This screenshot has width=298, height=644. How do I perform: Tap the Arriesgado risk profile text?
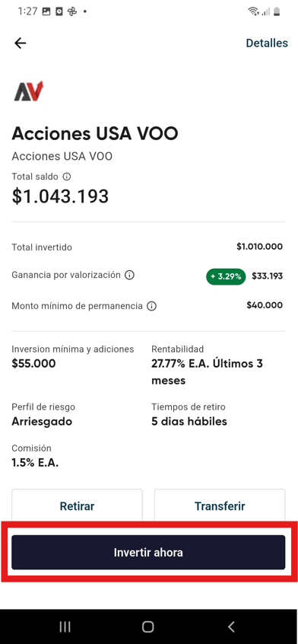[42, 422]
